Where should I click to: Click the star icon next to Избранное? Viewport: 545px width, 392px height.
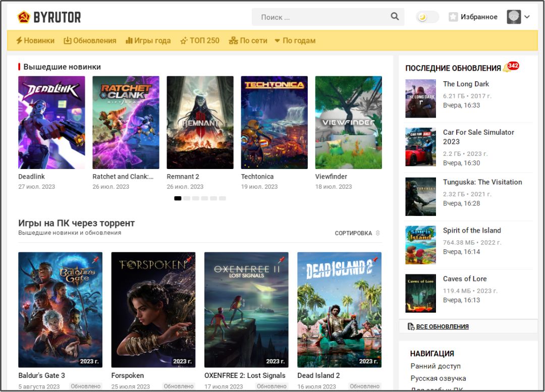click(x=453, y=17)
